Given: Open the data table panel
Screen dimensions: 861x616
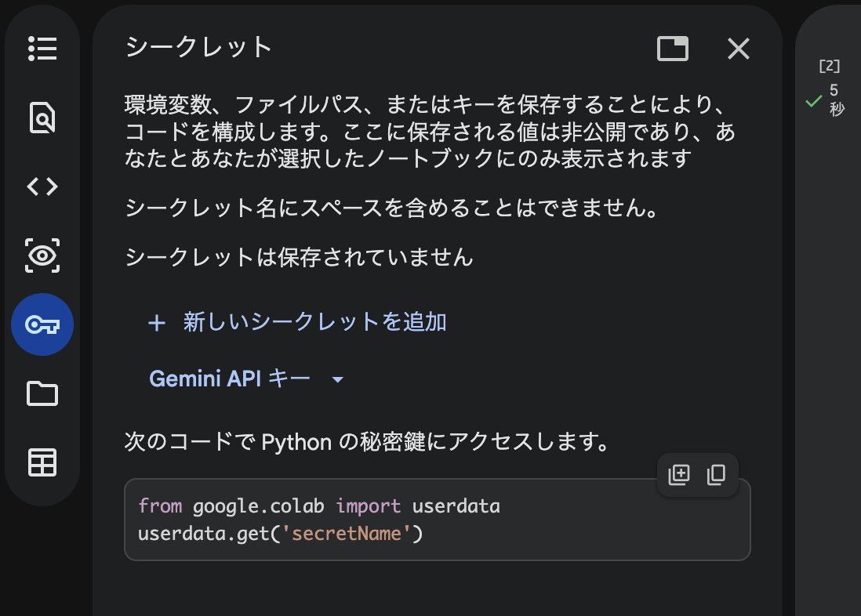Looking at the screenshot, I should 42,462.
